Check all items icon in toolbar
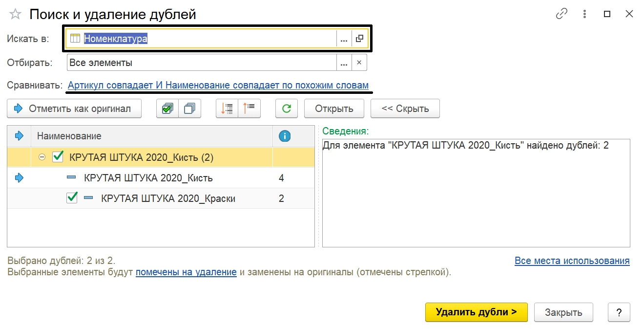Viewport: 644px width, 330px height. [x=167, y=109]
